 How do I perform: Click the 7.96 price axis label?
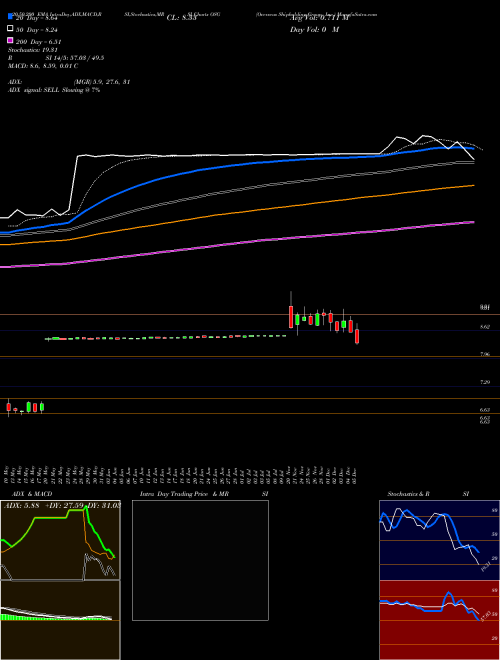pyautogui.click(x=485, y=354)
